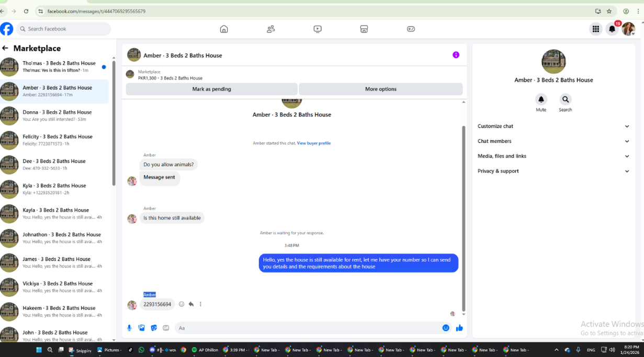The height and width of the screenshot is (357, 644).
Task: Open the Windows Start button
Action: click(39, 350)
